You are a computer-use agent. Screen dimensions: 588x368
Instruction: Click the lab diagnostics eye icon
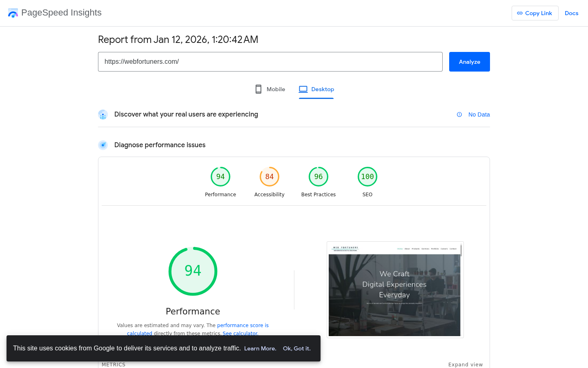(x=103, y=145)
